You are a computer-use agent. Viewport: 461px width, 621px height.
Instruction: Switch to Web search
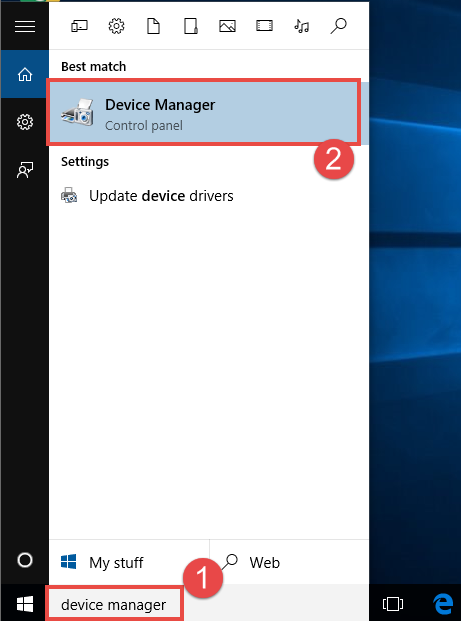tap(289, 562)
